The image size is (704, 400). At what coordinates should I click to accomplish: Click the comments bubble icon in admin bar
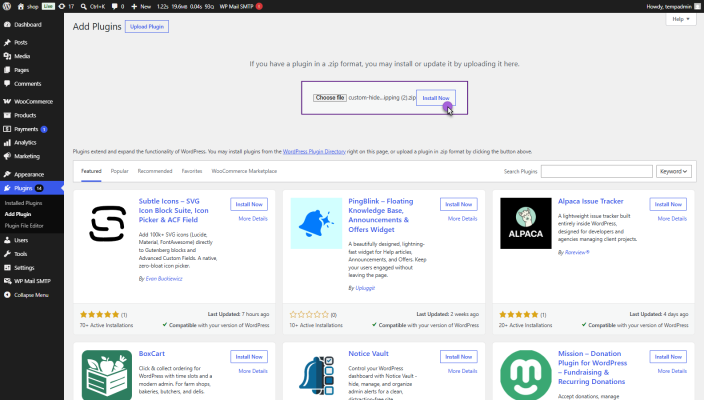pos(114,6)
